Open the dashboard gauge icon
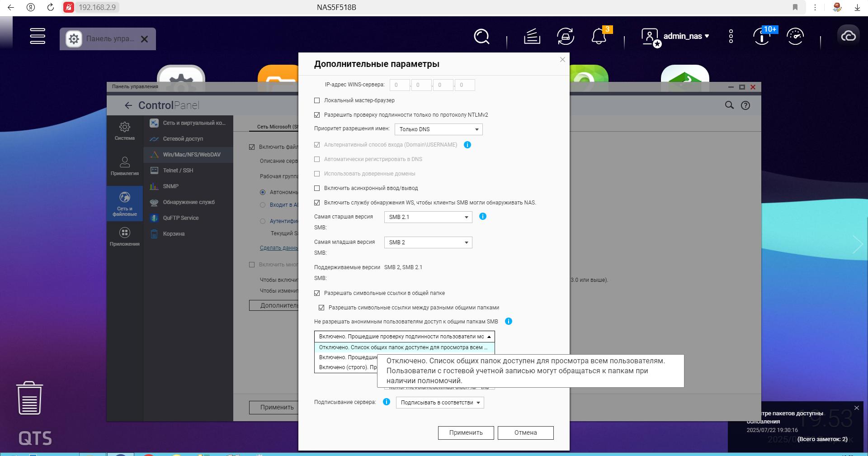Image resolution: width=868 pixels, height=456 pixels. (x=795, y=36)
